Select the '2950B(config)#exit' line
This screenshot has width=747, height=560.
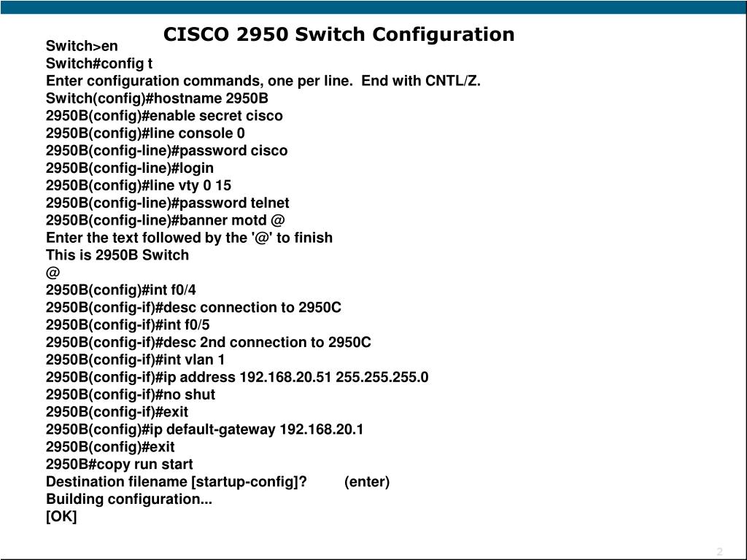point(110,447)
